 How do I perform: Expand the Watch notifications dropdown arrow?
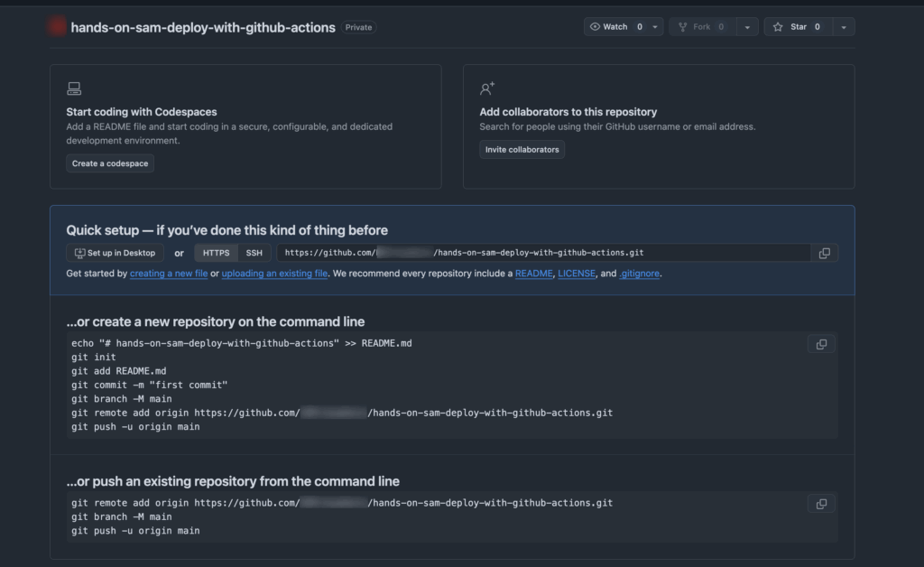(x=655, y=27)
